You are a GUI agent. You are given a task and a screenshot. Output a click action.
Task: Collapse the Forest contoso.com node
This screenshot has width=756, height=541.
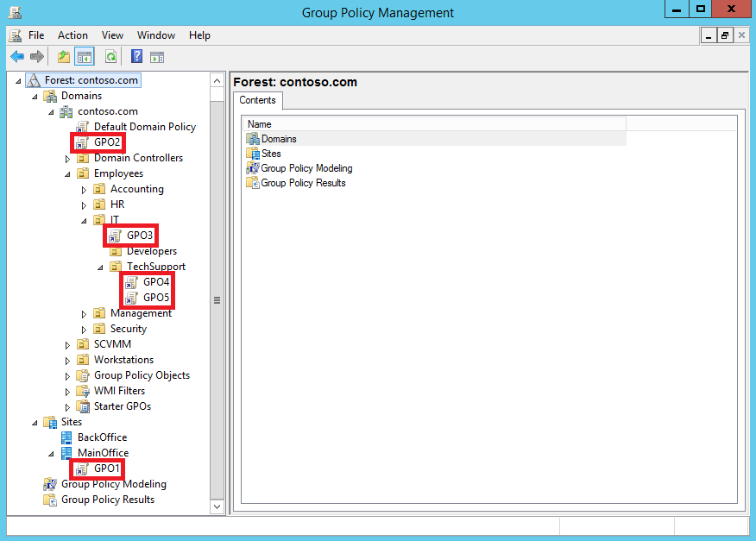tap(18, 81)
